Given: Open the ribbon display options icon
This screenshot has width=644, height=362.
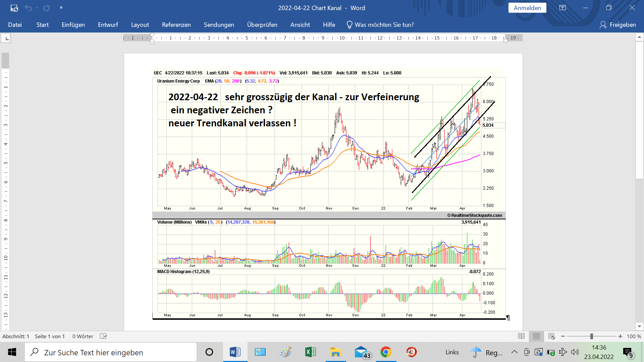Looking at the screenshot, I should (x=562, y=8).
